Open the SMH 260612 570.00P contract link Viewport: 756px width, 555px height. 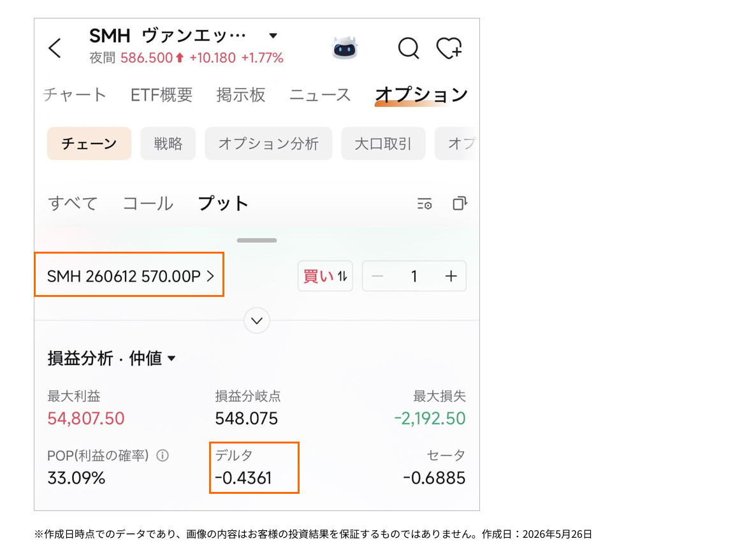click(129, 276)
